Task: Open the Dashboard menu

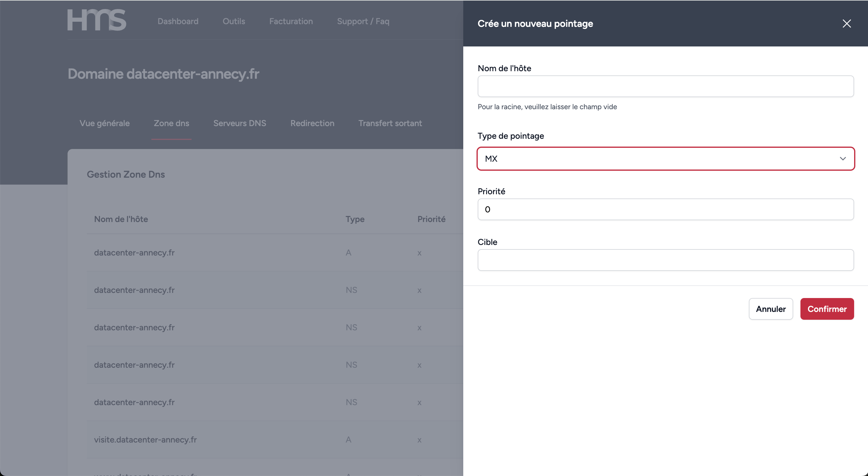Action: click(178, 21)
